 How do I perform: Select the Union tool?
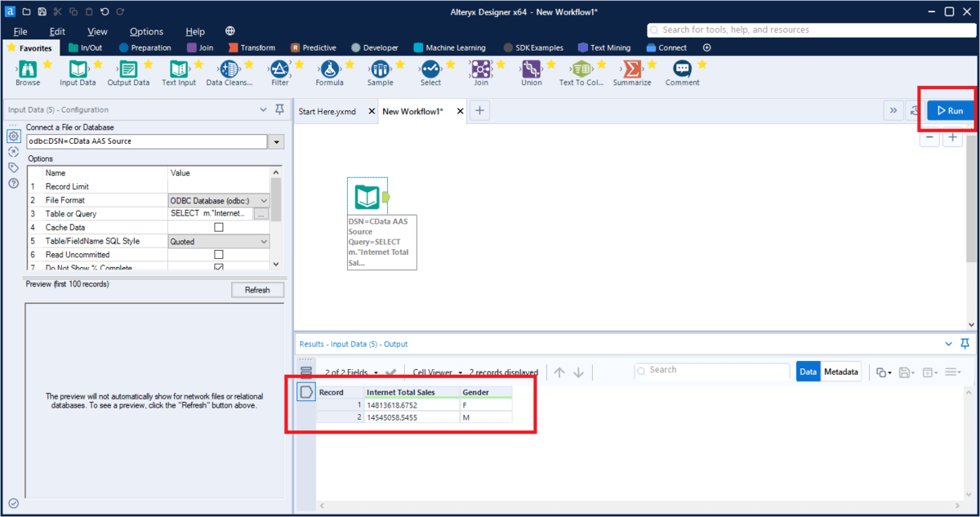point(532,69)
